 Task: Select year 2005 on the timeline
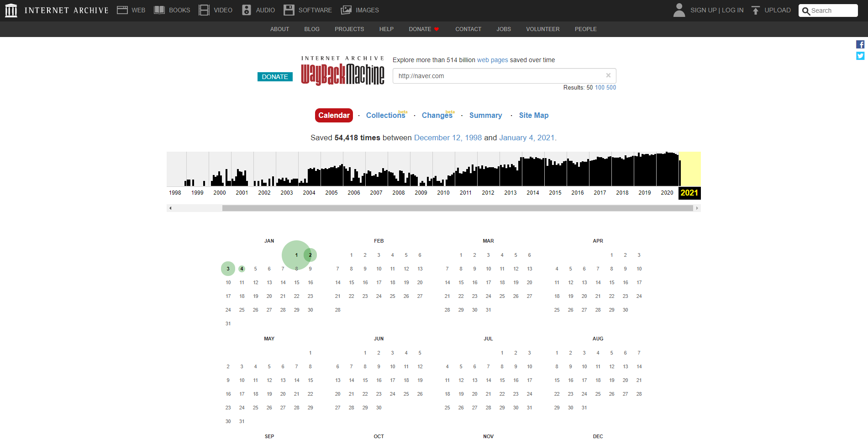pos(331,193)
